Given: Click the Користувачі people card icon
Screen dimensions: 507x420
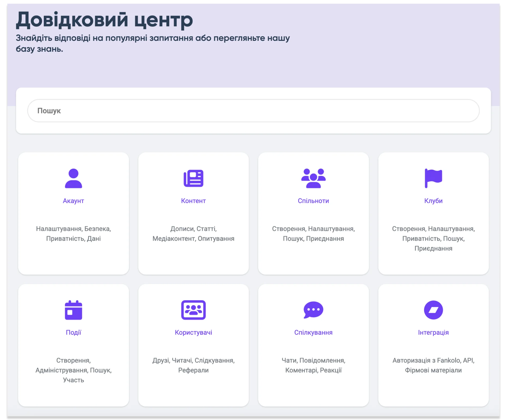Looking at the screenshot, I should [193, 310].
